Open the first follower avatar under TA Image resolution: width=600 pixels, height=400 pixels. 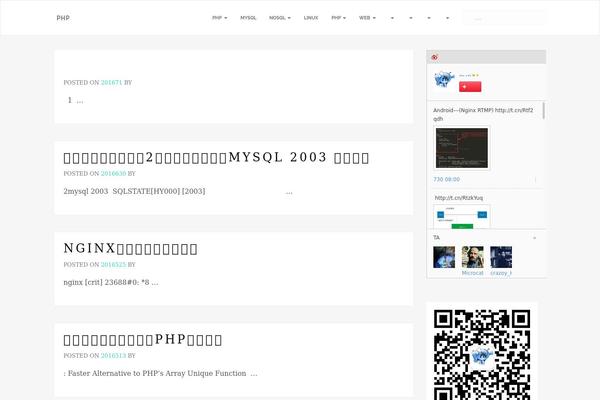pos(444,257)
